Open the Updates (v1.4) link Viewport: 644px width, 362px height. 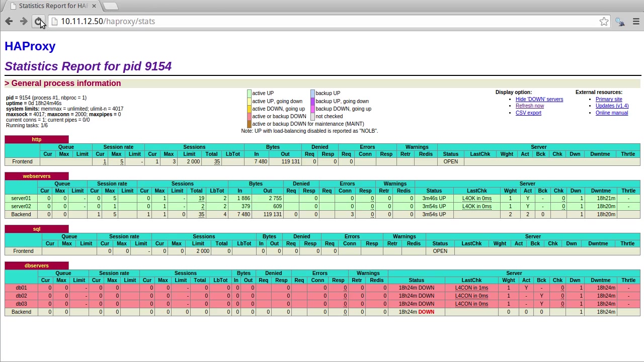click(612, 106)
